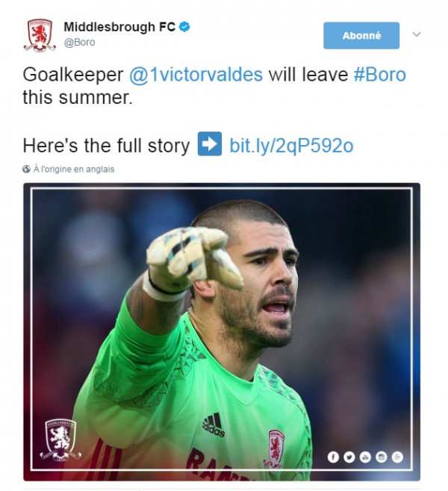Expand the tweet options chevron
The width and height of the screenshot is (448, 491).
click(417, 34)
